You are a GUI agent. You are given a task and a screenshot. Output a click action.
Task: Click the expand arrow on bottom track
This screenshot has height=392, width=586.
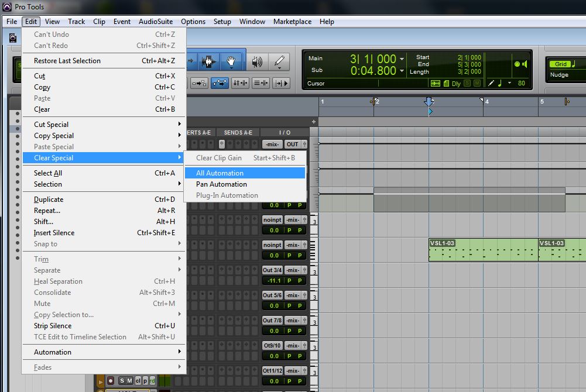pos(100,381)
